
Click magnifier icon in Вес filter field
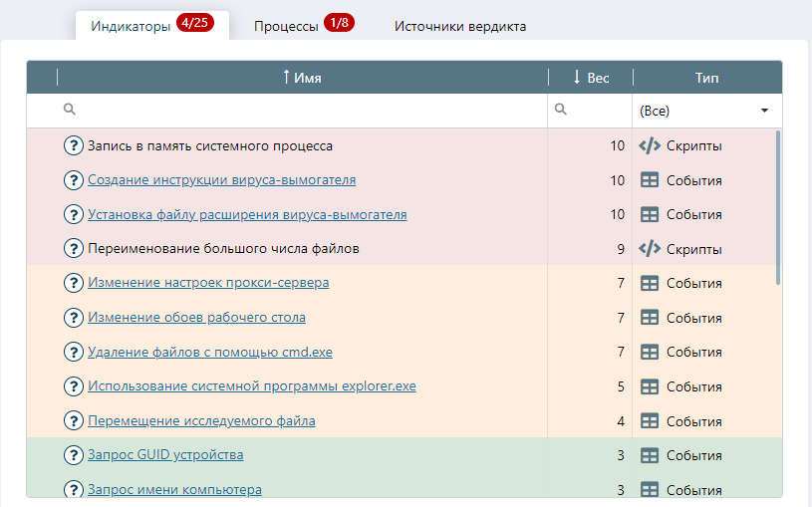pos(561,110)
